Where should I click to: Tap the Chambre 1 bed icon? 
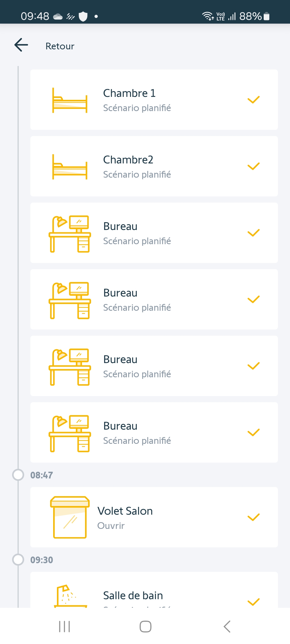(70, 100)
